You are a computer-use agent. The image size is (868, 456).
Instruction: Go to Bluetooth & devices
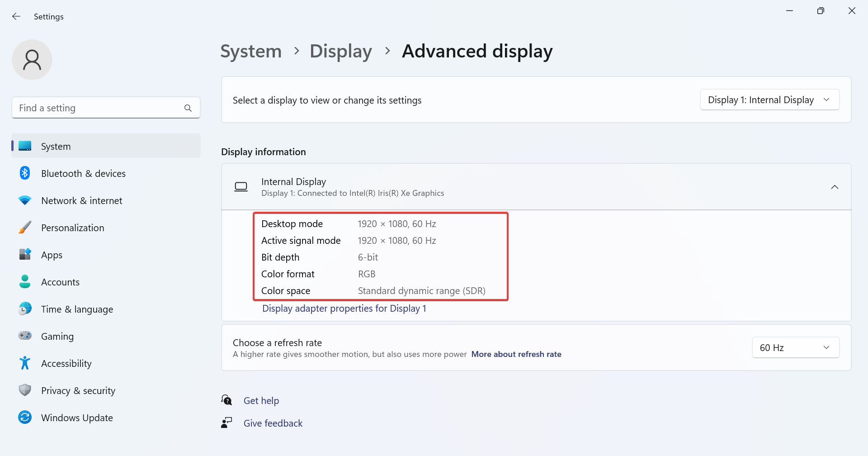[x=106, y=173]
